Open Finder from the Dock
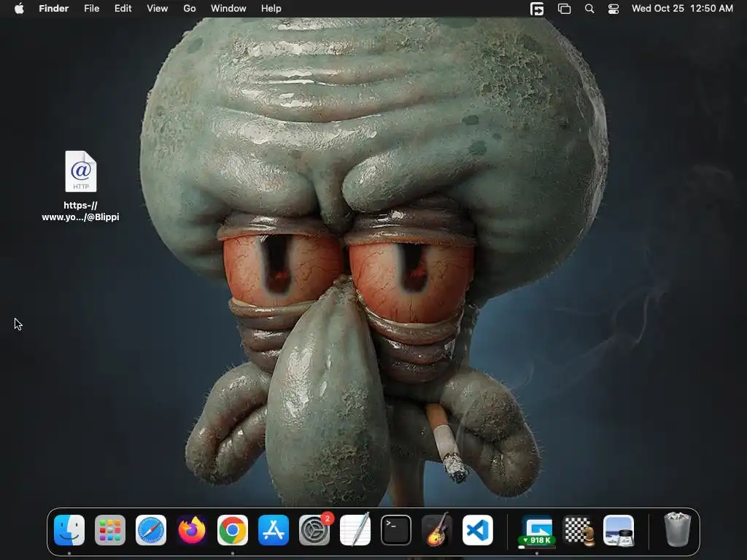Viewport: 747px width, 560px height. pos(69,530)
